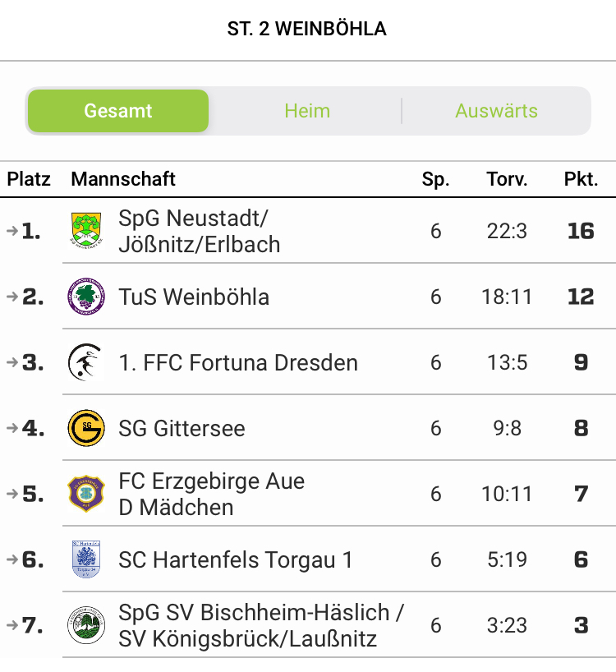The width and height of the screenshot is (616, 672).
Task: Open the TuS Weinböhla team page
Action: point(194,297)
